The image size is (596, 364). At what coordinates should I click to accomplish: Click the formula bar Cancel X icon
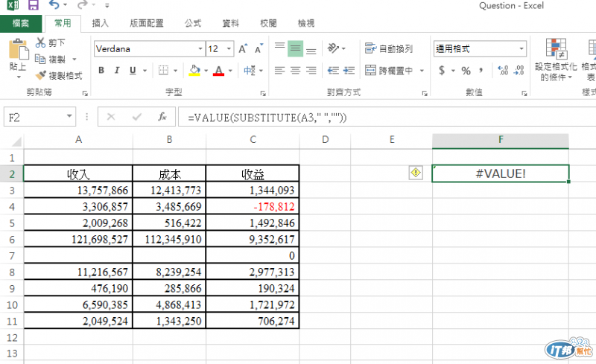coord(111,117)
